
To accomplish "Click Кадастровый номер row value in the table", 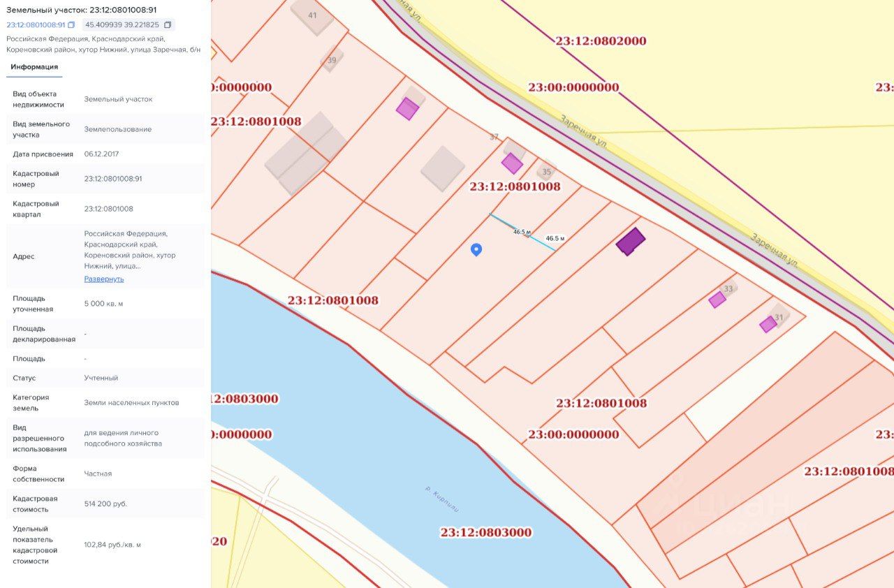I will tap(113, 179).
